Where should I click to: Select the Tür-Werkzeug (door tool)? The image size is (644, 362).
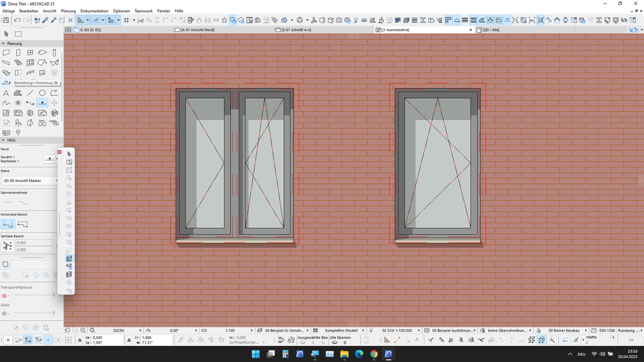[18, 52]
